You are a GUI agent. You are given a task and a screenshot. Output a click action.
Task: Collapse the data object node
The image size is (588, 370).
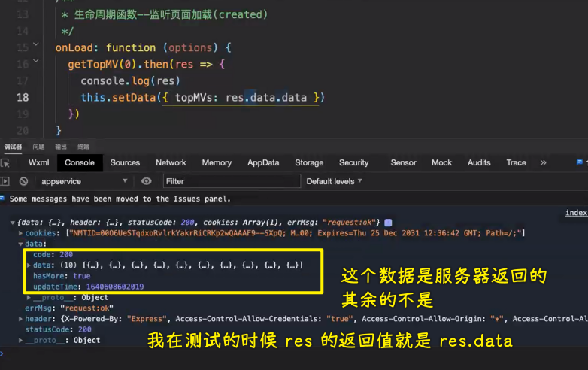coord(20,244)
